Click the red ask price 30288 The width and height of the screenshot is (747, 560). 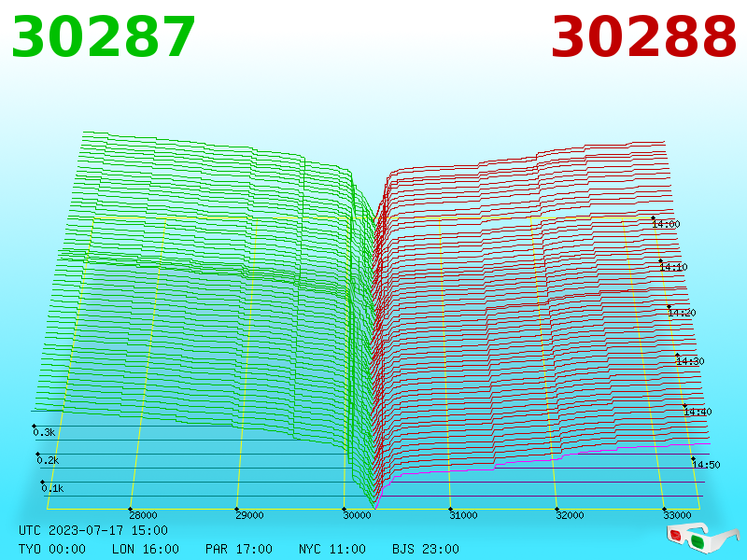point(643,37)
